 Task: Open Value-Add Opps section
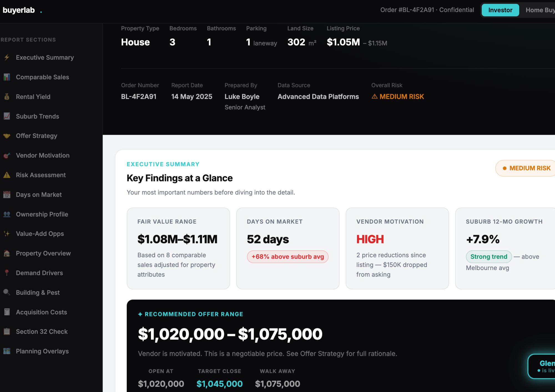40,234
